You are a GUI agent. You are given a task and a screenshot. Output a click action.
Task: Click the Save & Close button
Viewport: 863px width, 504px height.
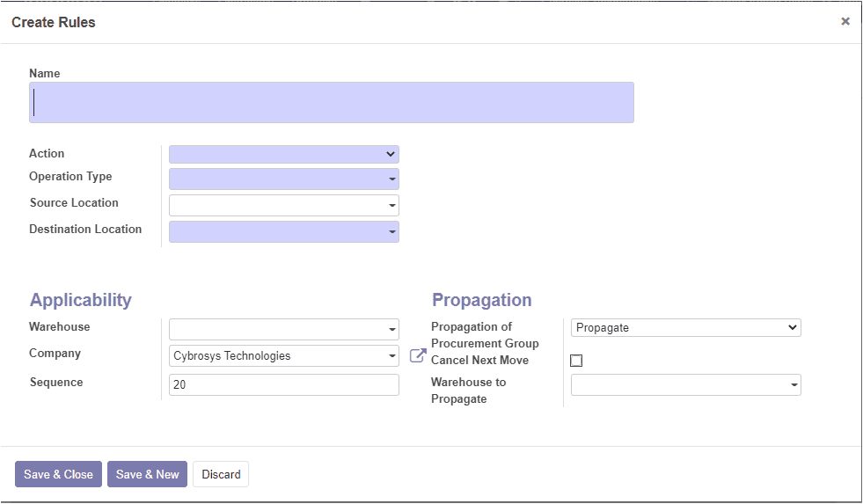click(x=58, y=474)
